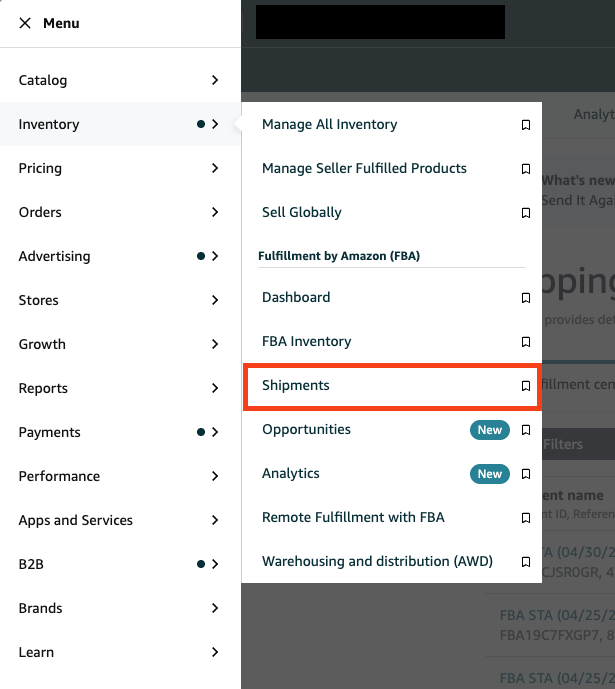Bookmark the Analytics entry
Viewport: 615px width, 689px height.
click(x=525, y=474)
